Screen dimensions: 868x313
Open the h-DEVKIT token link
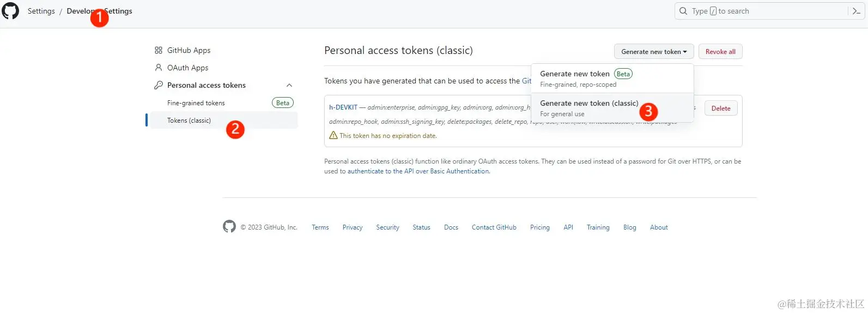point(343,107)
